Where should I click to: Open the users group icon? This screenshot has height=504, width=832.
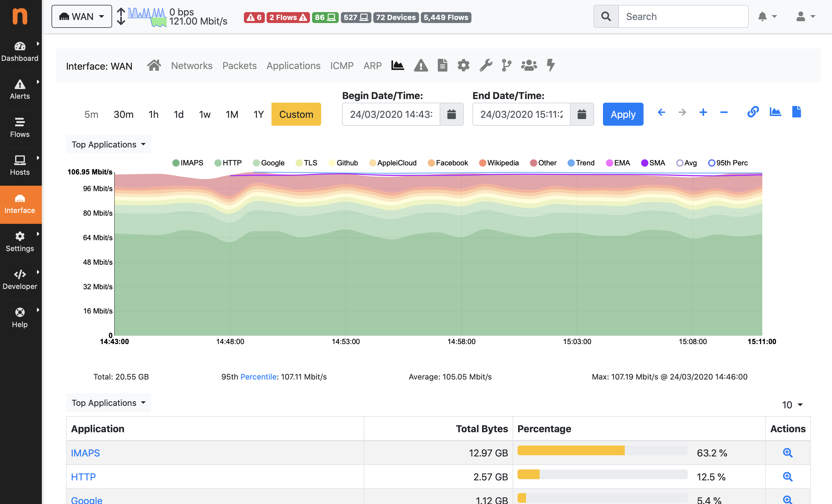(528, 65)
